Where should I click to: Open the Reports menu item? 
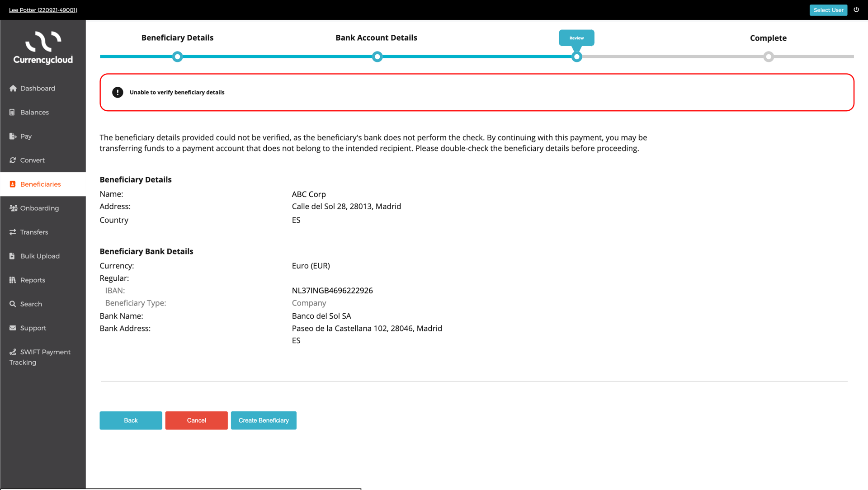pos(33,280)
